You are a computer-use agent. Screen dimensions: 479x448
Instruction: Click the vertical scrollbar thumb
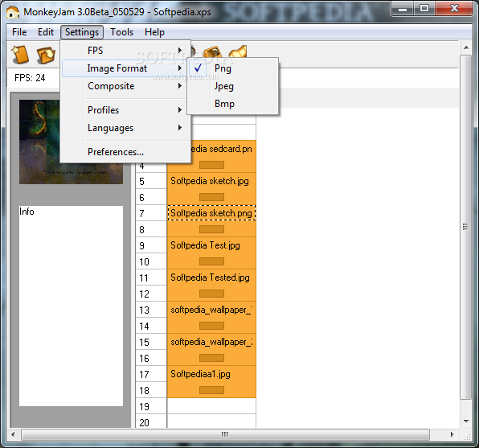click(x=465, y=227)
